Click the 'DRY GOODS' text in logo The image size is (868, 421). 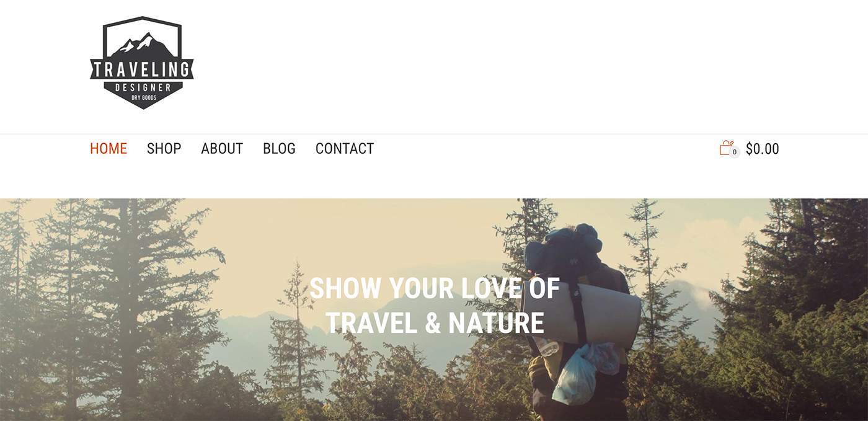[x=143, y=98]
